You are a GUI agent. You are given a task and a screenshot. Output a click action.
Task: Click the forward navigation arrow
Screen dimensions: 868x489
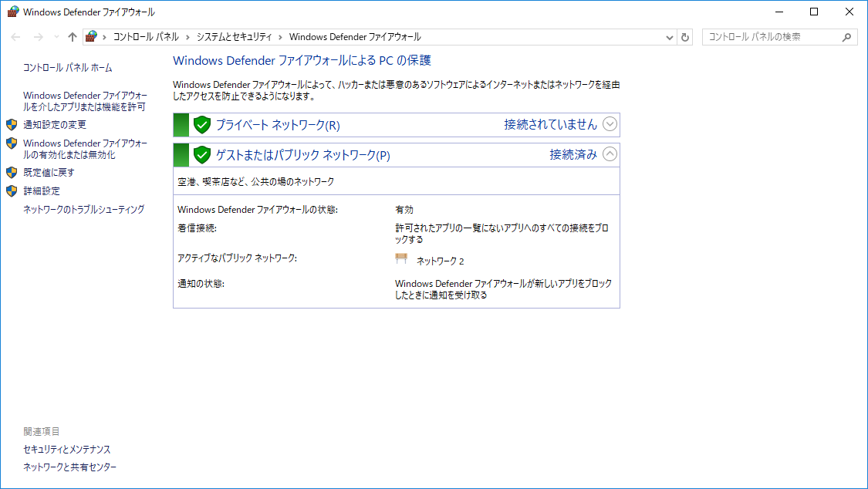pyautogui.click(x=39, y=37)
